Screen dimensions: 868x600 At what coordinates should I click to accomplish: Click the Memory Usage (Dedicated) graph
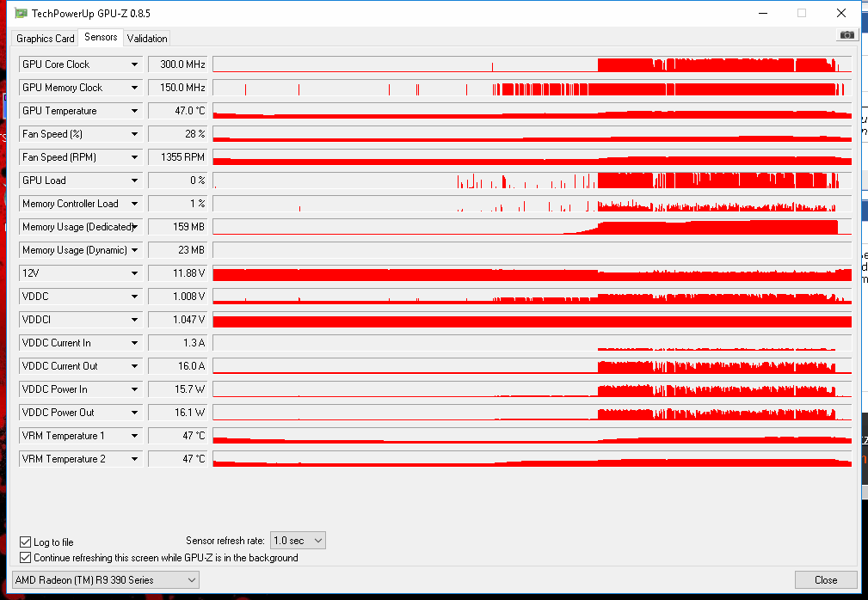tap(532, 227)
